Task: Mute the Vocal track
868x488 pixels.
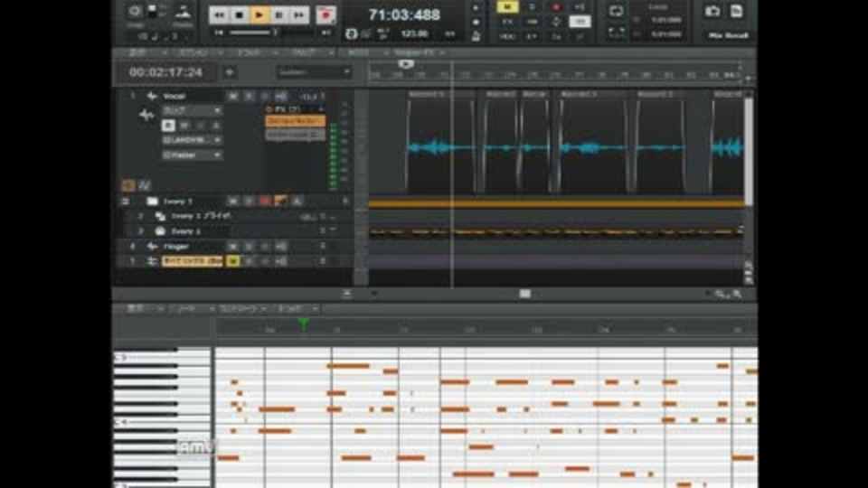Action: (x=233, y=97)
